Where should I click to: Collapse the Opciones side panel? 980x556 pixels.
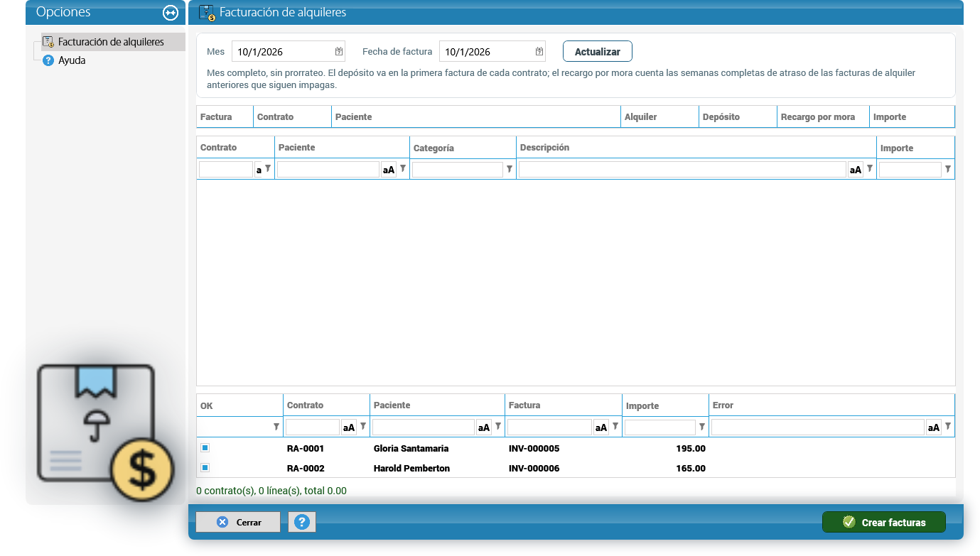[x=171, y=13]
